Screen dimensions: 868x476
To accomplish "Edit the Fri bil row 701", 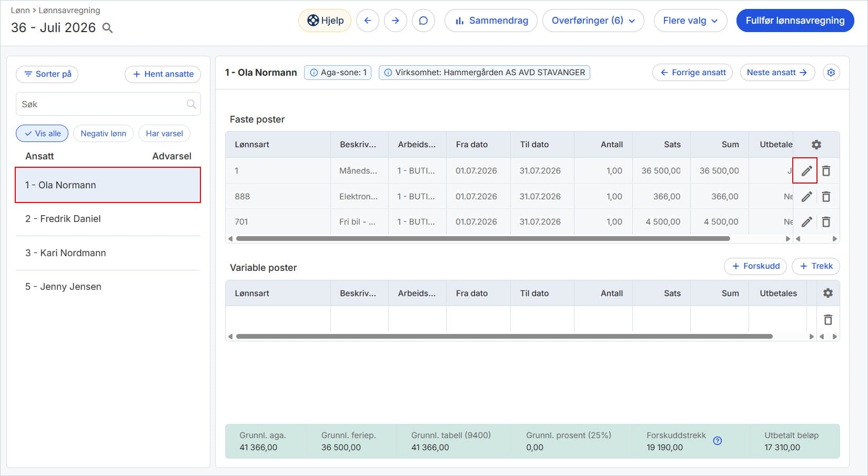I will 806,222.
